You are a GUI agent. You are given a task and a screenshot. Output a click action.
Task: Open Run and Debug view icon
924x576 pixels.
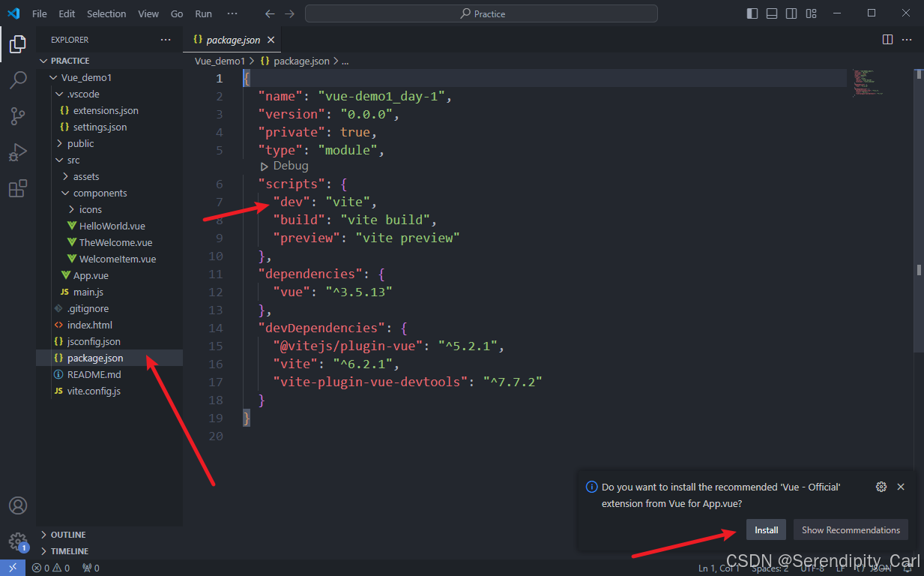(x=18, y=152)
